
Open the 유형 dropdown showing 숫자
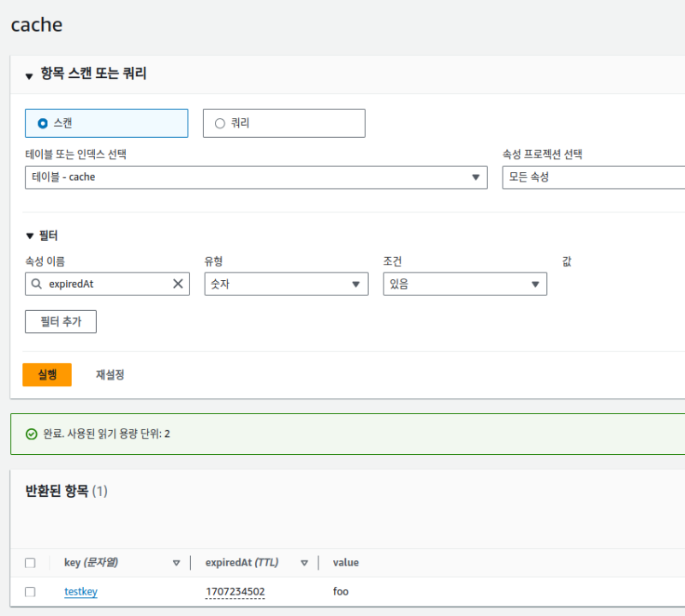tap(286, 284)
